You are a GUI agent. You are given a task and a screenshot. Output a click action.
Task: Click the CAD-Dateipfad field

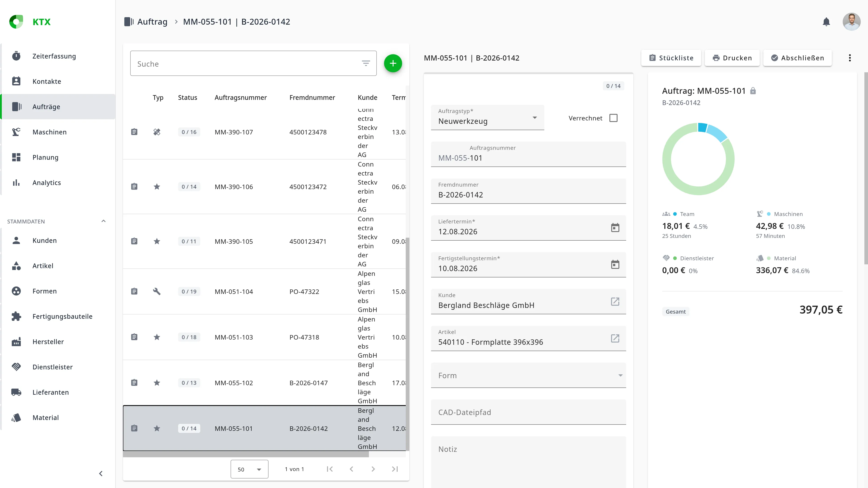click(528, 412)
